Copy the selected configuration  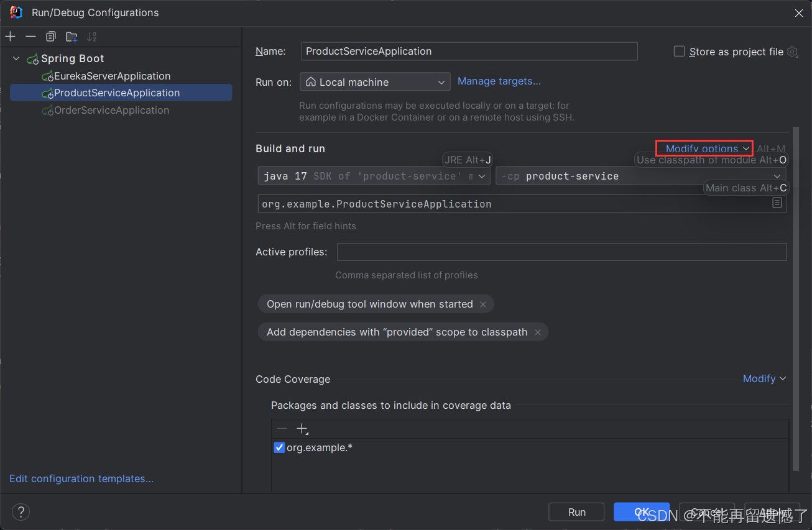click(51, 37)
